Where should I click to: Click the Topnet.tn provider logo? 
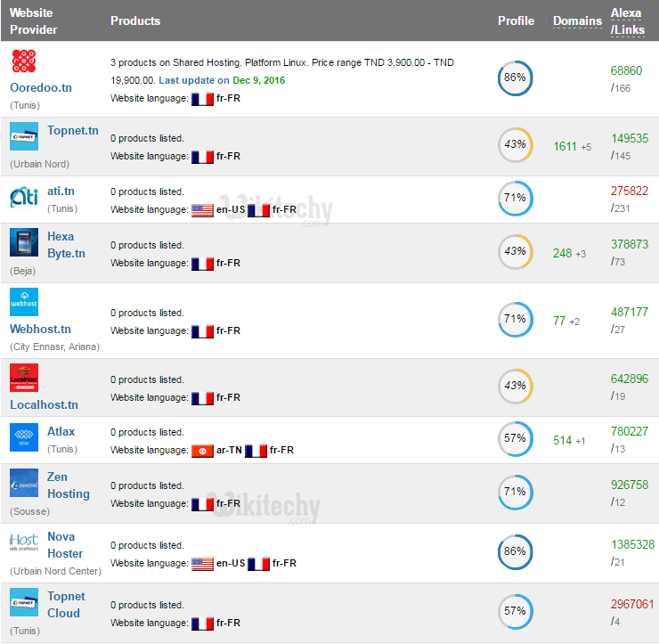pos(24,136)
